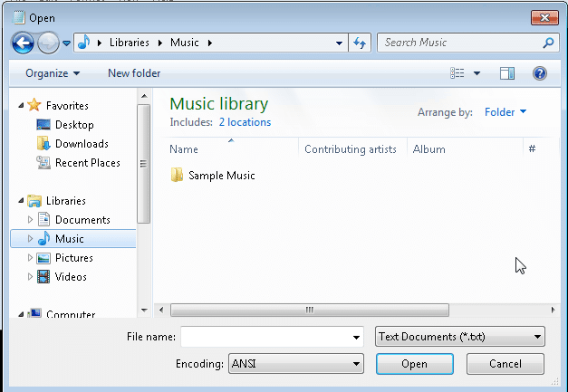Click into the File name field
Viewport: 568px width, 392px height.
coord(265,337)
